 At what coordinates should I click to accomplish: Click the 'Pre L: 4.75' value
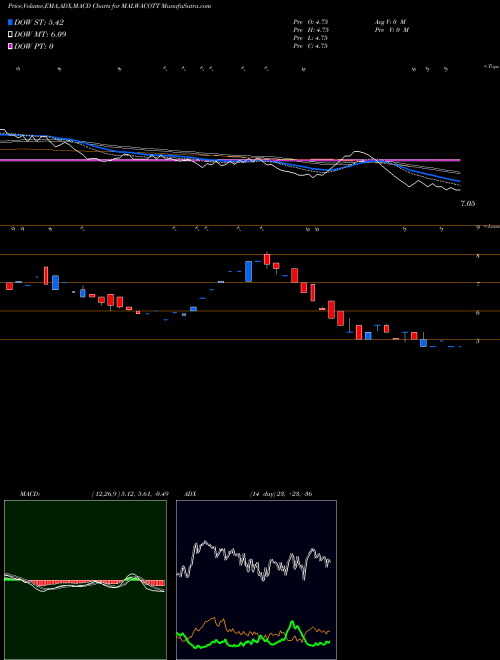coord(311,38)
